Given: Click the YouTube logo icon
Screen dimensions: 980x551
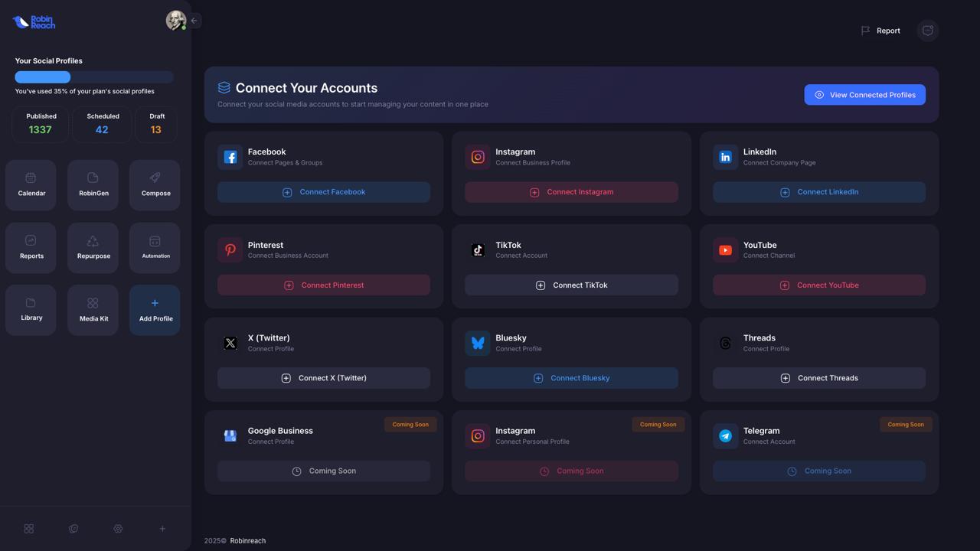Looking at the screenshot, I should pyautogui.click(x=726, y=250).
